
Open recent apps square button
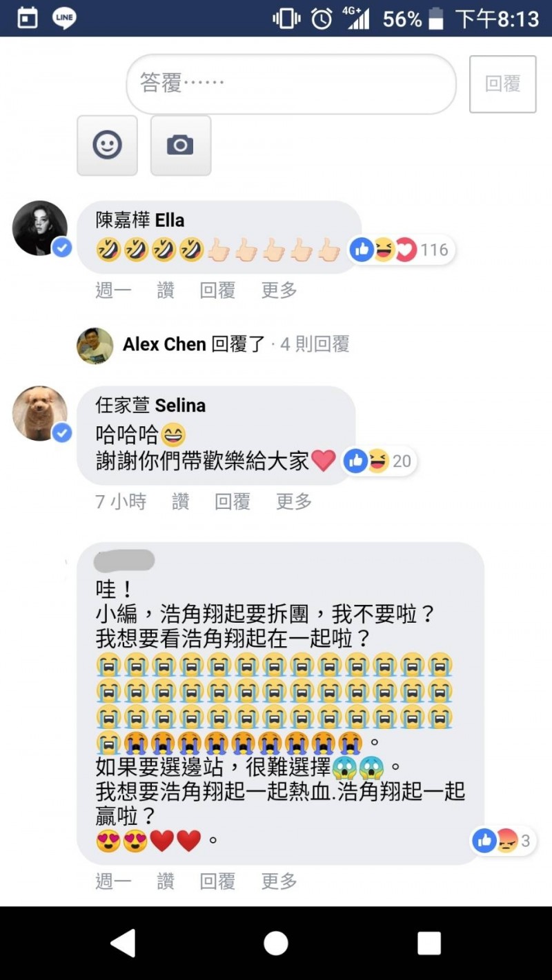tap(429, 943)
